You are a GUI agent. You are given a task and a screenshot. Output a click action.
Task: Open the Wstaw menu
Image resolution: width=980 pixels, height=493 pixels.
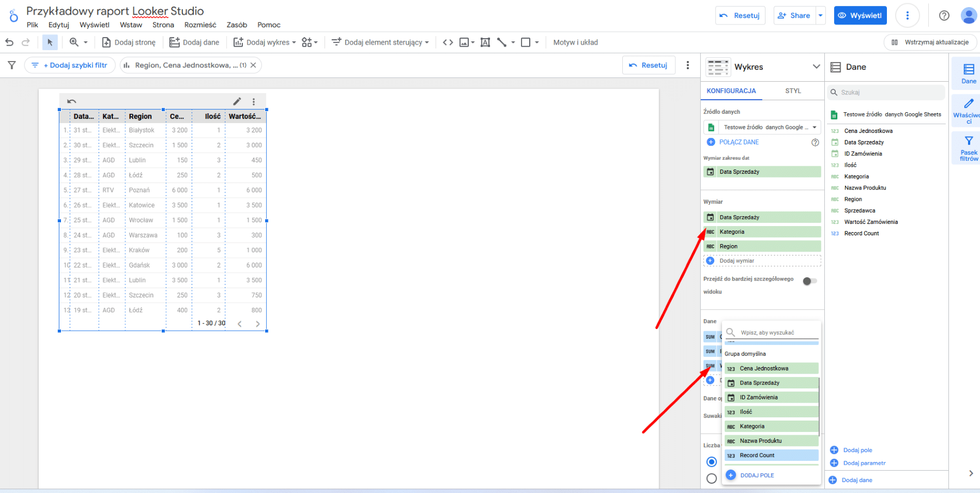tap(131, 25)
